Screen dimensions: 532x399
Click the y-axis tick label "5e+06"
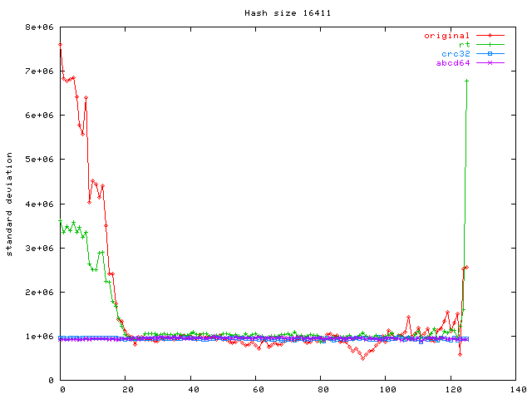tap(39, 159)
